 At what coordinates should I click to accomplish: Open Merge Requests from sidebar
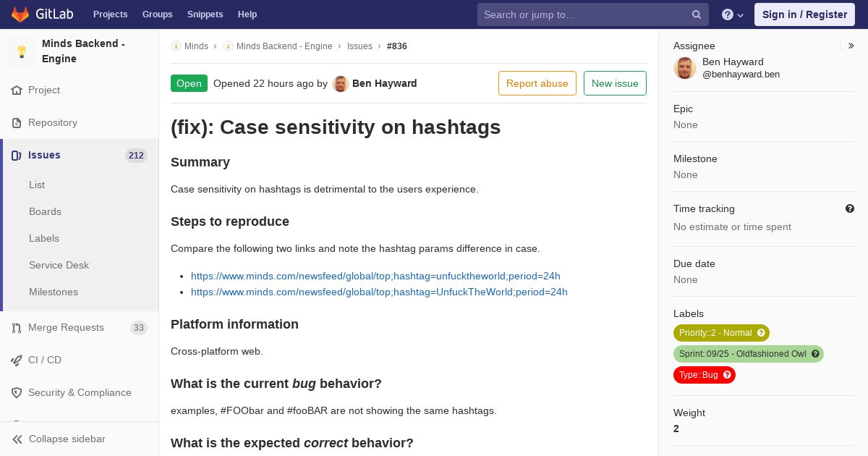(66, 328)
